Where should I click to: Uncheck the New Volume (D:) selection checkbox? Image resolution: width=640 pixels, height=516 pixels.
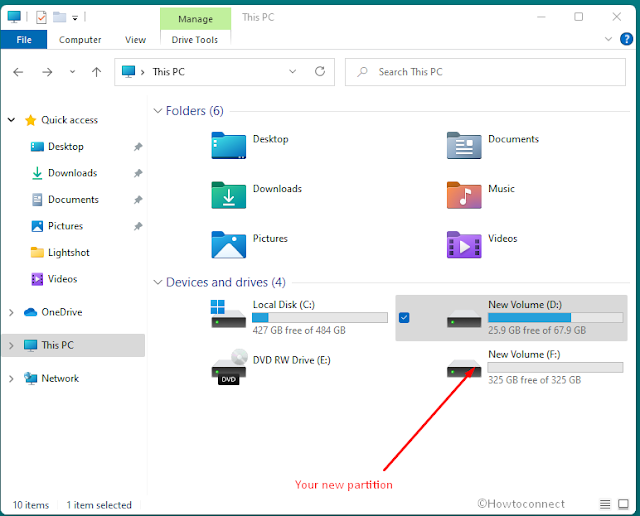click(x=404, y=318)
